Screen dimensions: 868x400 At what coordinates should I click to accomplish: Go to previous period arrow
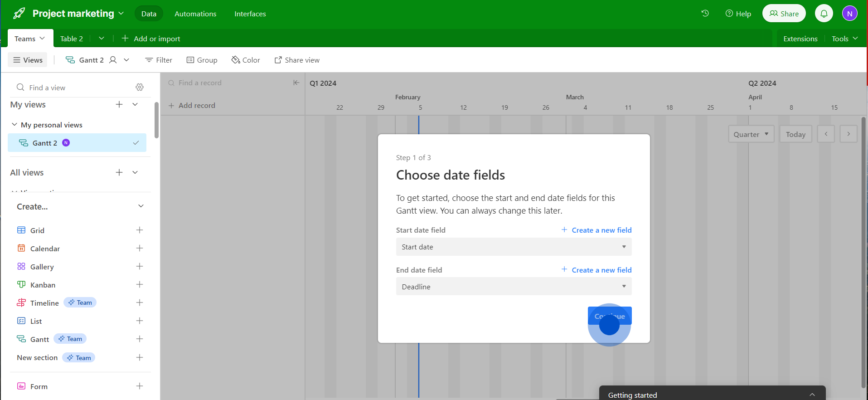point(826,134)
